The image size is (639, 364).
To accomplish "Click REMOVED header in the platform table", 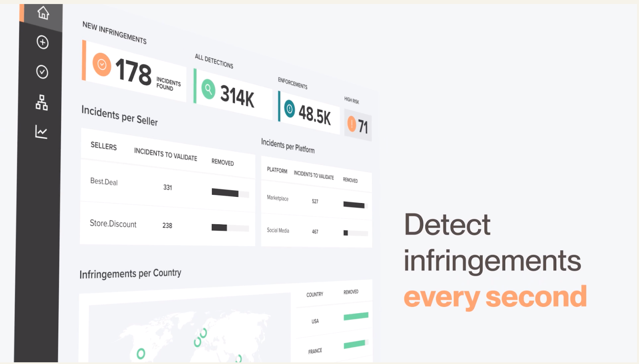I will (350, 180).
